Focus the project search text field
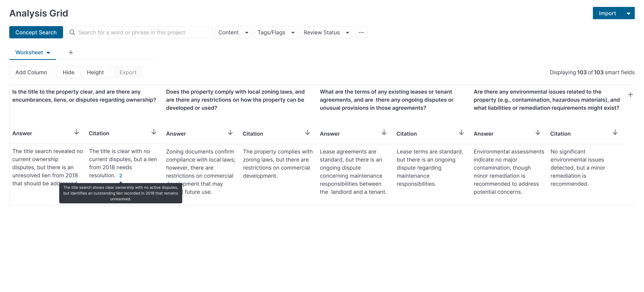This screenshot has width=644, height=292. pyautogui.click(x=142, y=32)
